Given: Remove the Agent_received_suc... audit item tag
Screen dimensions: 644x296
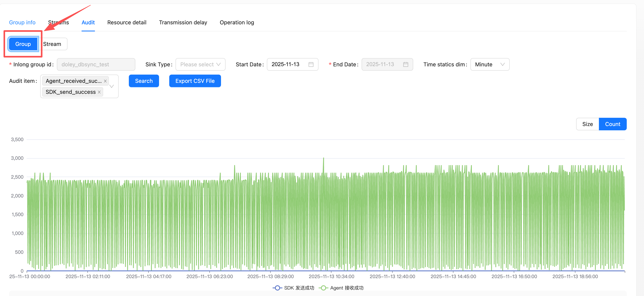Looking at the screenshot, I should pyautogui.click(x=105, y=81).
